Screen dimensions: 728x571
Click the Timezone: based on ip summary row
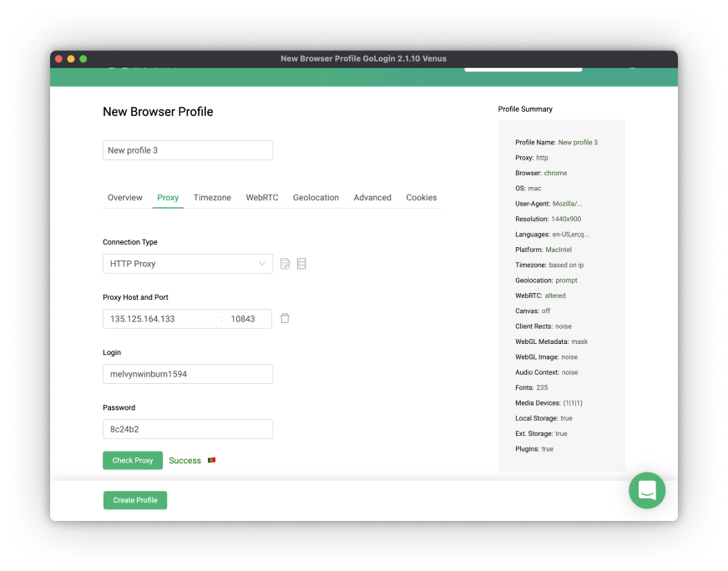pyautogui.click(x=549, y=265)
